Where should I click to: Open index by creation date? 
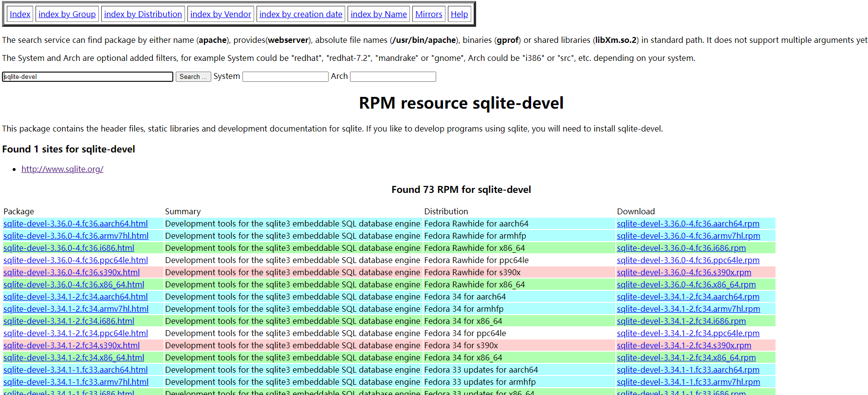(301, 14)
